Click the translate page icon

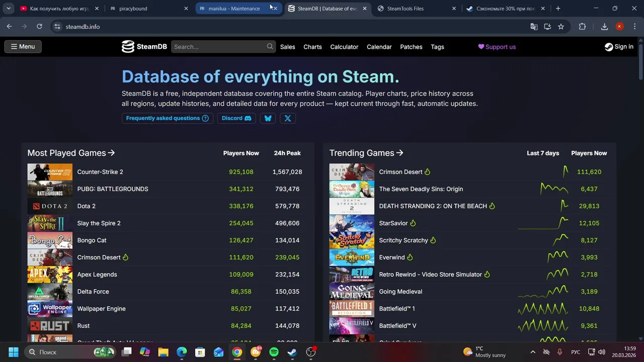click(x=534, y=27)
